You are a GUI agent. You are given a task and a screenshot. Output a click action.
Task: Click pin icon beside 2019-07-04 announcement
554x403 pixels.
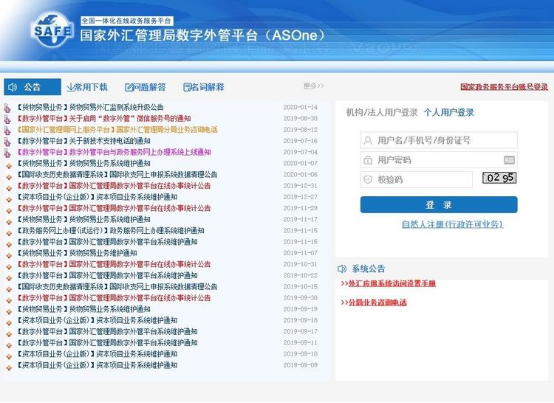(x=7, y=153)
